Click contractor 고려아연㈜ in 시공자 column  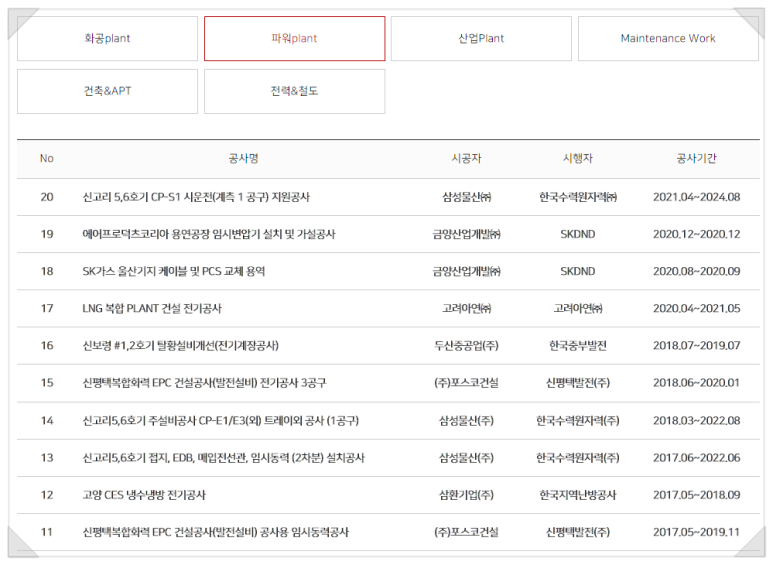tap(466, 309)
